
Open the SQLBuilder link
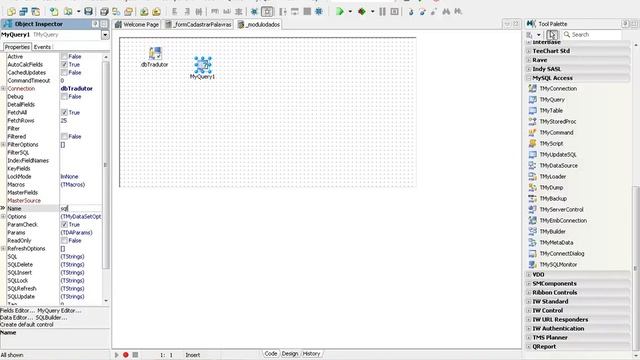click(51, 318)
